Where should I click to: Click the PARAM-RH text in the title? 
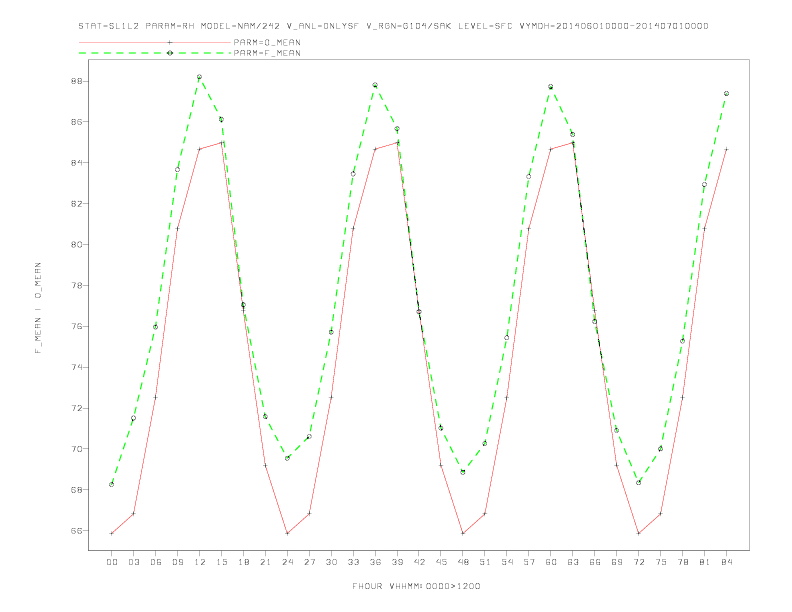click(x=170, y=26)
